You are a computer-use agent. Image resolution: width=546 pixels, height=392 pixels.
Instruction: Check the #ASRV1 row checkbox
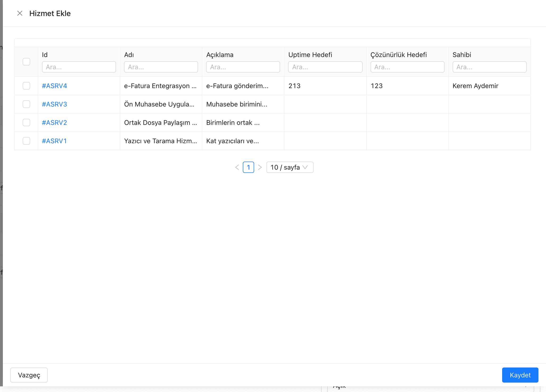pyautogui.click(x=26, y=141)
